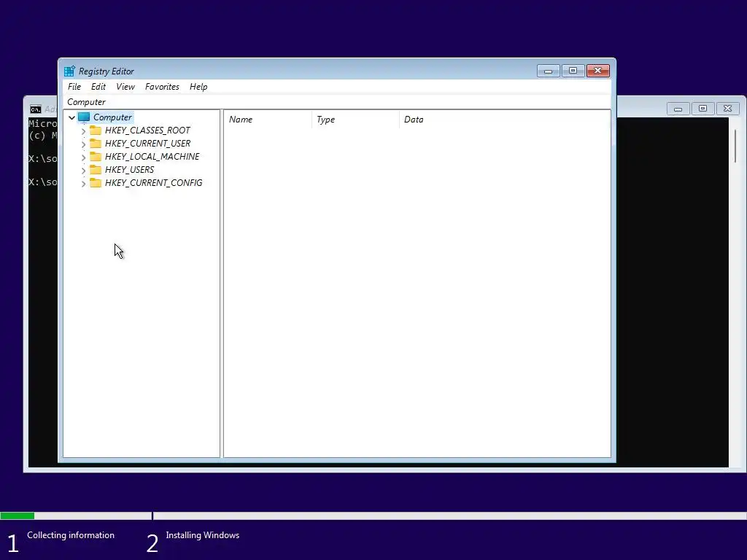Expand the HKEY_CLASSES_ROOT key
This screenshot has width=747, height=560.
pos(83,131)
